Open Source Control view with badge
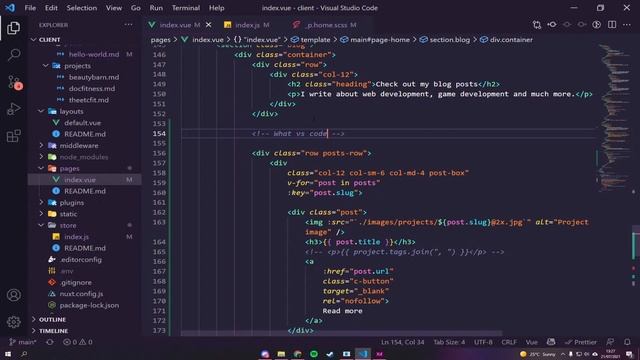This screenshot has height=360, width=640. [x=14, y=82]
